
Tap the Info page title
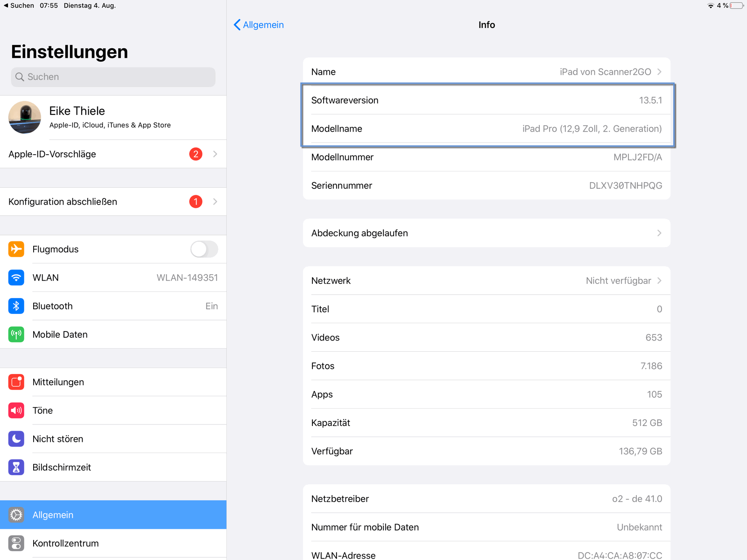(x=486, y=25)
